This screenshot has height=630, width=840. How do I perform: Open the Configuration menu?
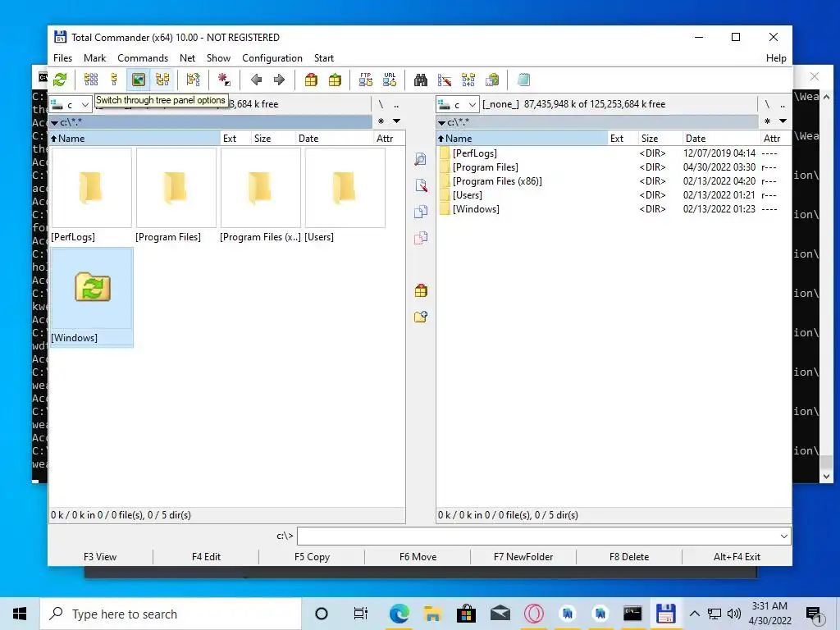[x=272, y=58]
